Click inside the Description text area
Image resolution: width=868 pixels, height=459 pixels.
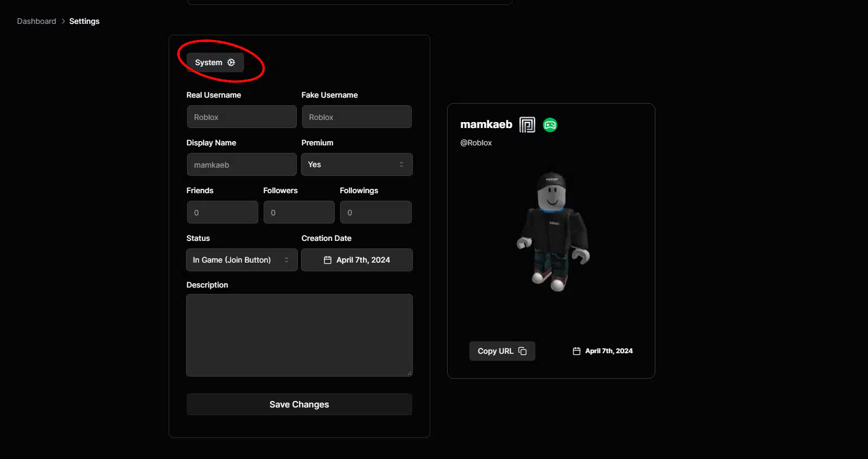(299, 335)
